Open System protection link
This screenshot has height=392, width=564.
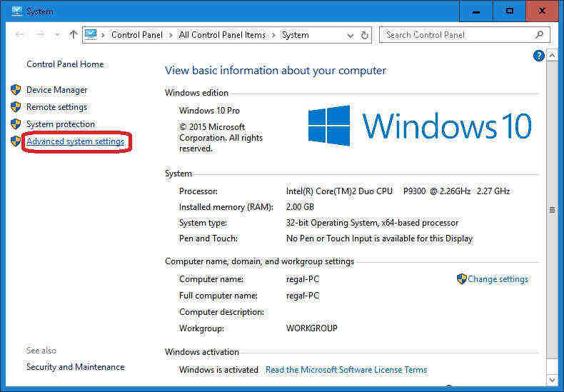click(x=61, y=124)
